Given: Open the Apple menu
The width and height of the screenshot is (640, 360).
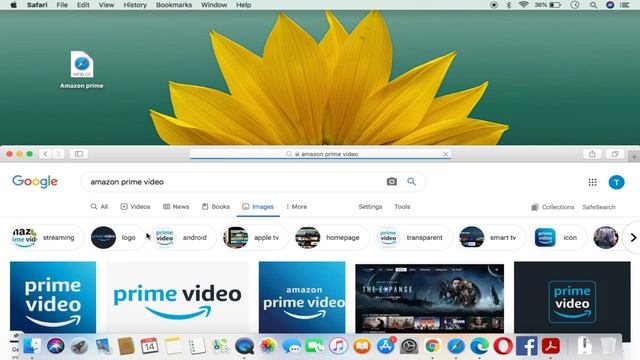Looking at the screenshot, I should 13,5.
